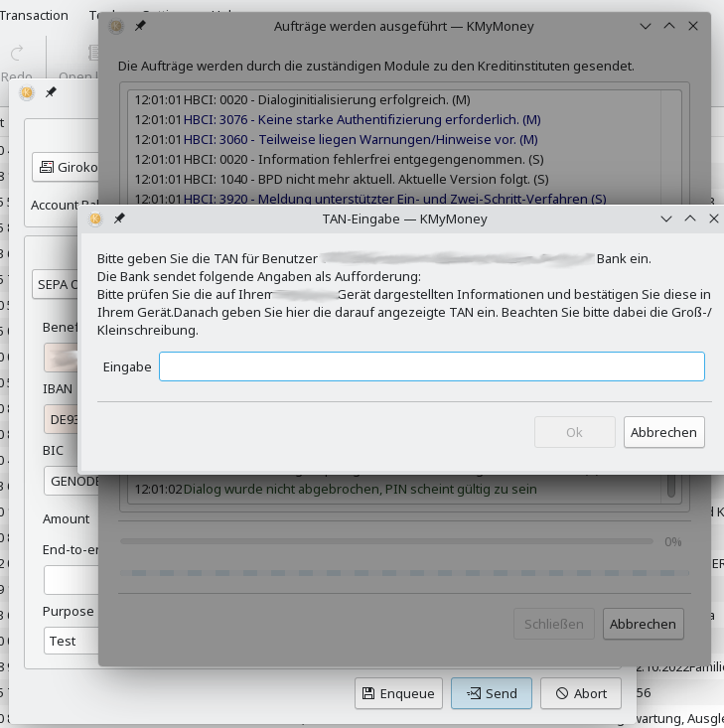Viewport: 724px width, 728px height.
Task: Click the KMyMoney app icon in TAN-Eingabe title bar
Action: click(95, 218)
